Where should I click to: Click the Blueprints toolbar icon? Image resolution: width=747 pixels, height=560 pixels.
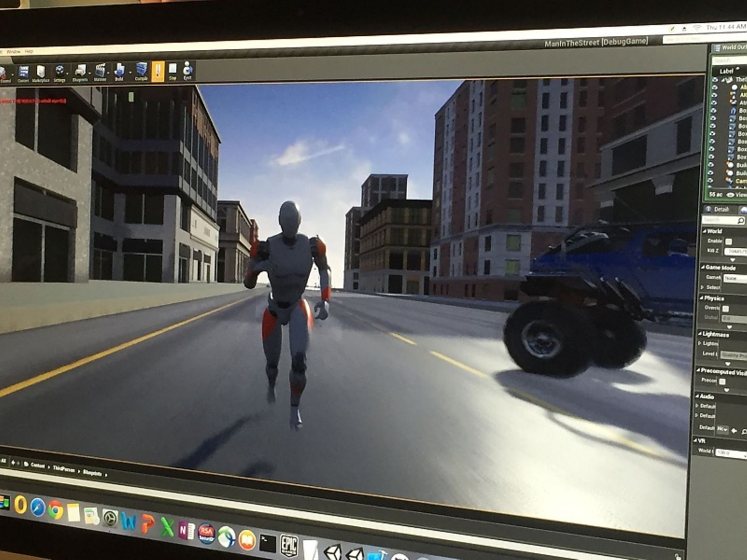pyautogui.click(x=80, y=73)
